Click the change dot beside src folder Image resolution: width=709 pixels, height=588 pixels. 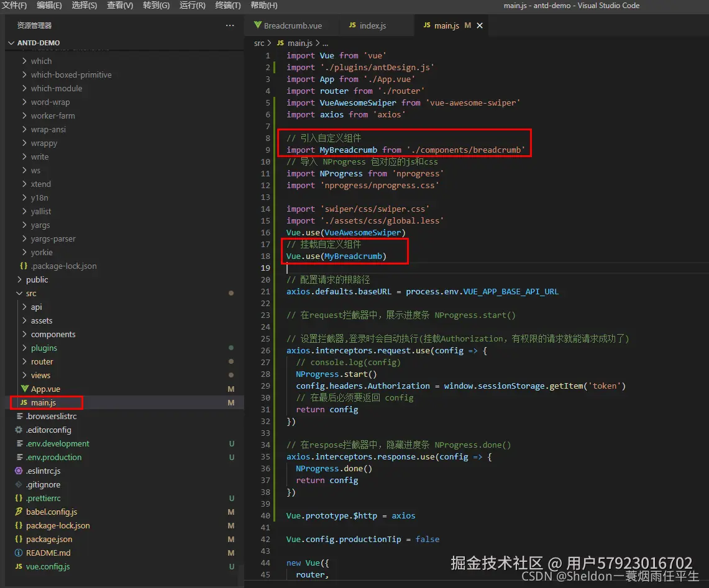231,293
